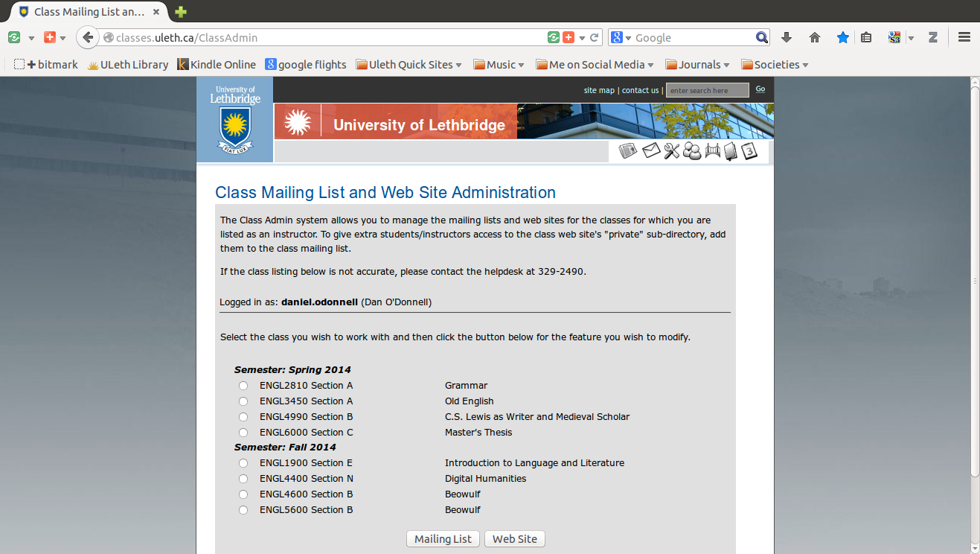The height and width of the screenshot is (554, 980).
Task: Click the reload page icon
Action: click(x=595, y=37)
